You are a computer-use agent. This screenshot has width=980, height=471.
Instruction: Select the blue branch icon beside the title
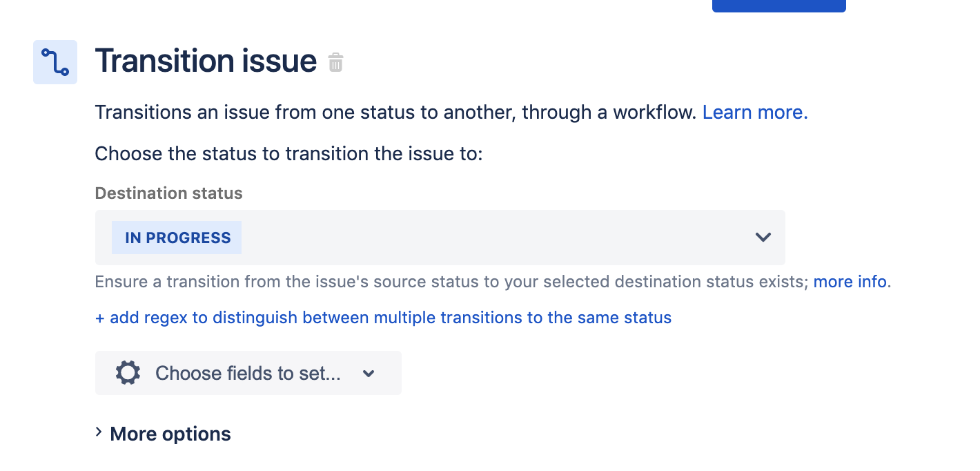(55, 61)
